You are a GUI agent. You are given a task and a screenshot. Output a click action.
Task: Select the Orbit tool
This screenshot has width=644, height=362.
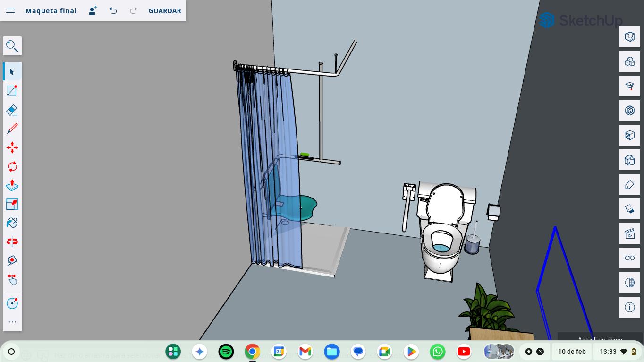(12, 241)
